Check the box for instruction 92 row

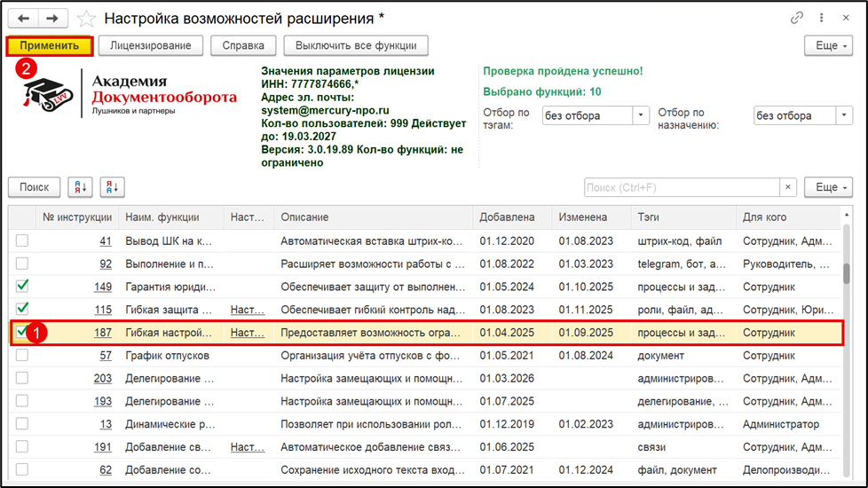click(22, 264)
